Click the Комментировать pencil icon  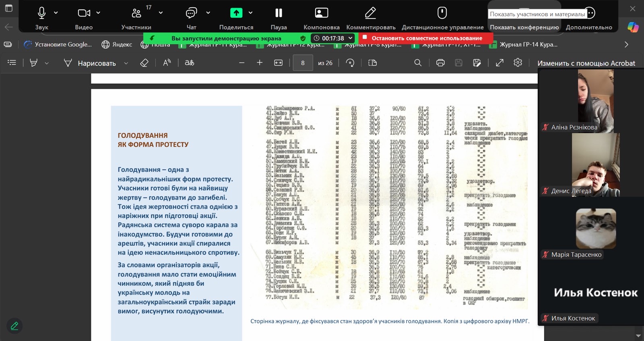pos(370,13)
